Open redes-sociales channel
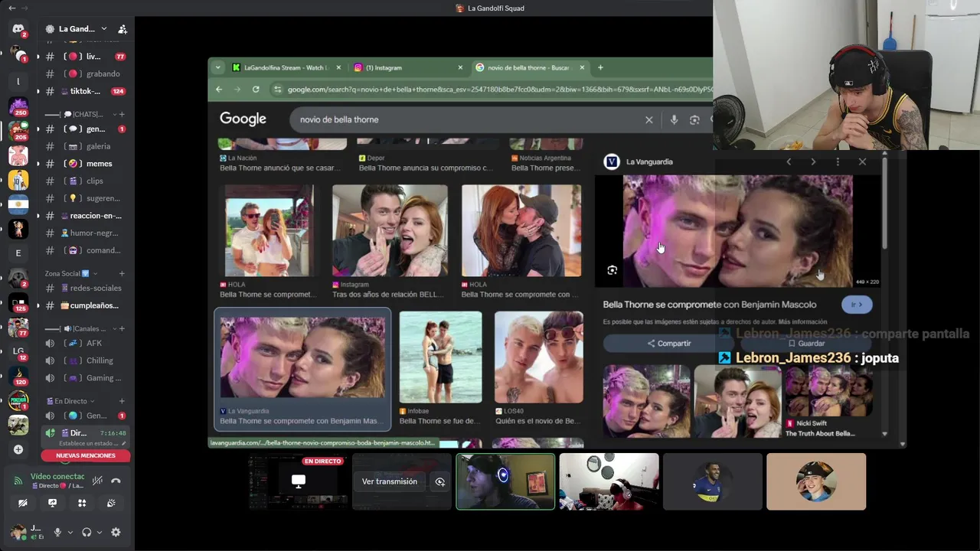Screen dimensions: 980x551 (x=85, y=288)
